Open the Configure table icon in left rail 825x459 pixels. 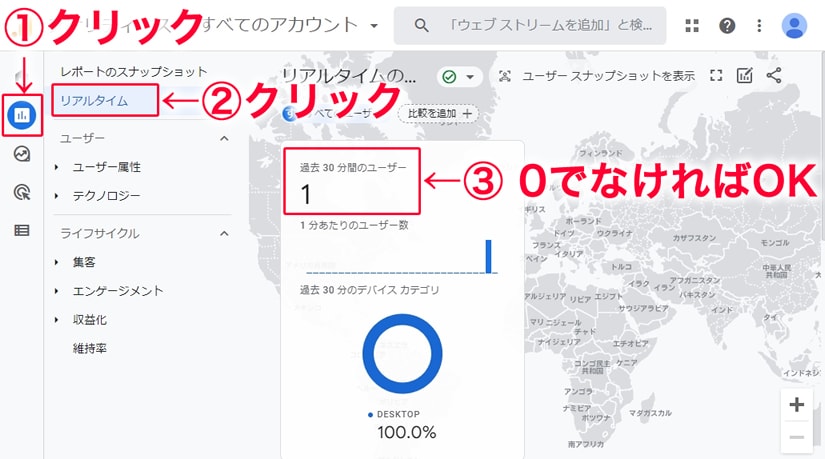22,230
